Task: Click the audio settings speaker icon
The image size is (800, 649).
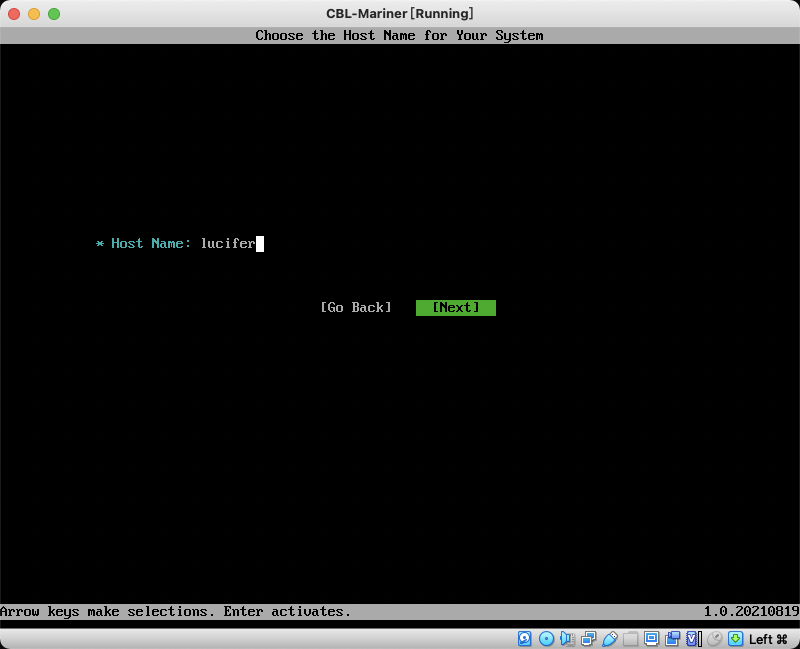Action: point(567,638)
